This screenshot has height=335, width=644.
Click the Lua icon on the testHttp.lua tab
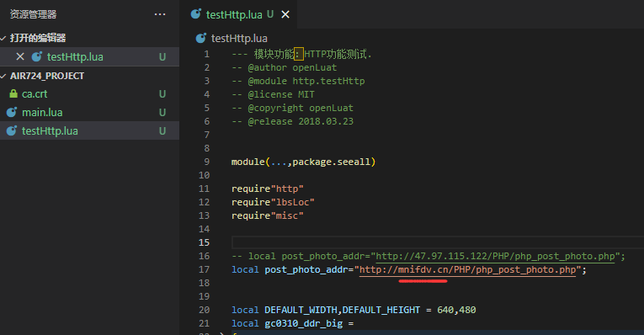pos(196,14)
